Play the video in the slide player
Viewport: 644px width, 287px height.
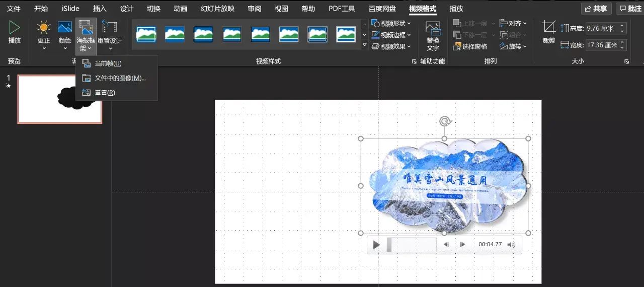[x=376, y=245]
